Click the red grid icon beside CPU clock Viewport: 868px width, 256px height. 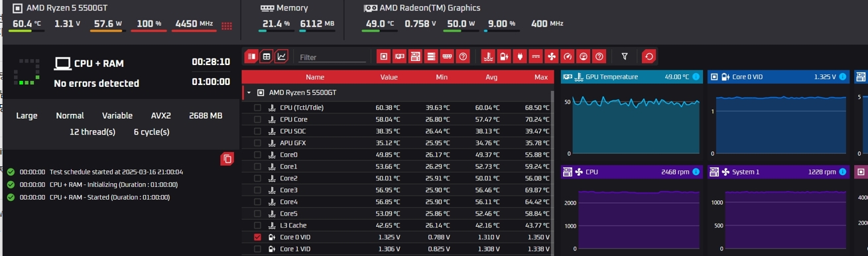pyautogui.click(x=227, y=26)
